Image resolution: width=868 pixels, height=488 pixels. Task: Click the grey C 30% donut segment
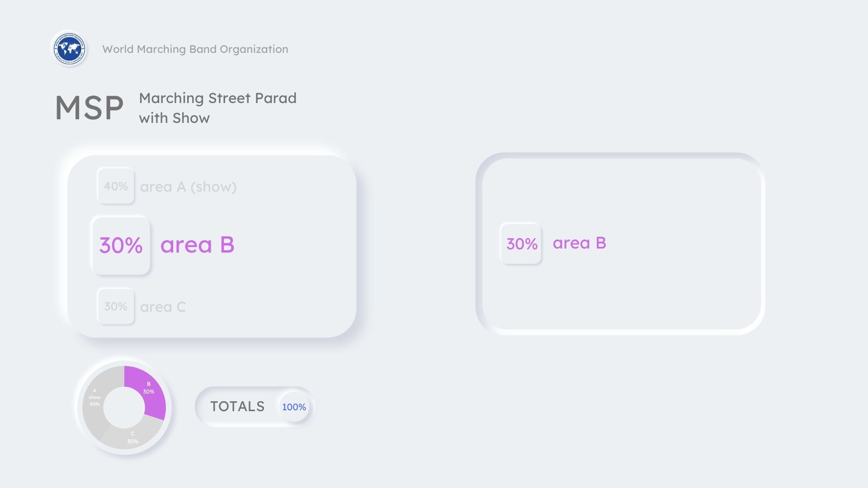(132, 437)
